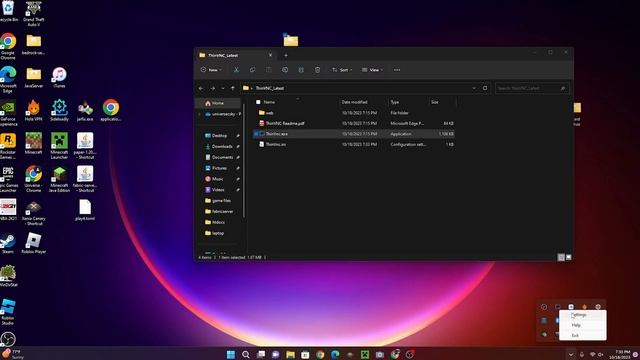640x360 pixels.
Task: Click the Cut scissors icon in toolbar
Action: point(236,70)
